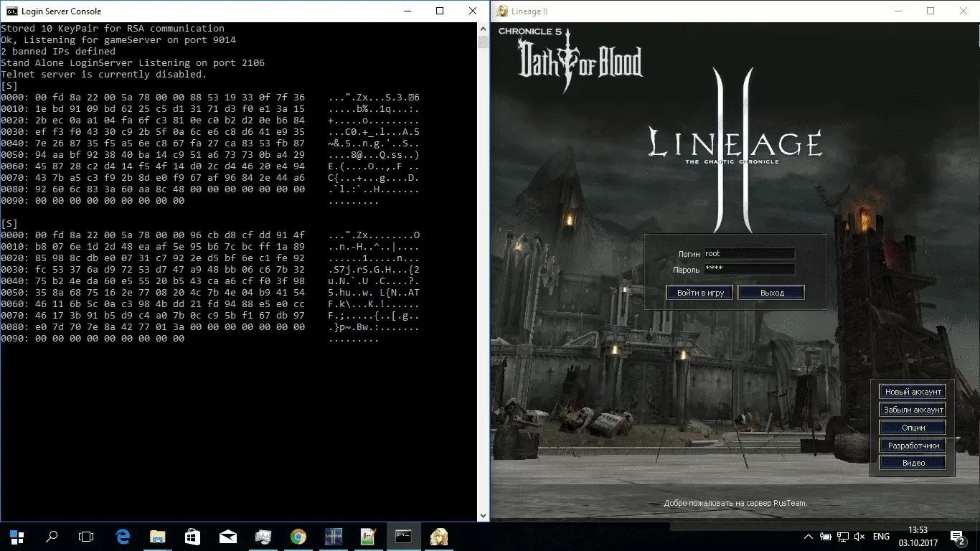Viewport: 980px width, 551px height.
Task: Open taskbar search magnifier
Action: coord(52,536)
